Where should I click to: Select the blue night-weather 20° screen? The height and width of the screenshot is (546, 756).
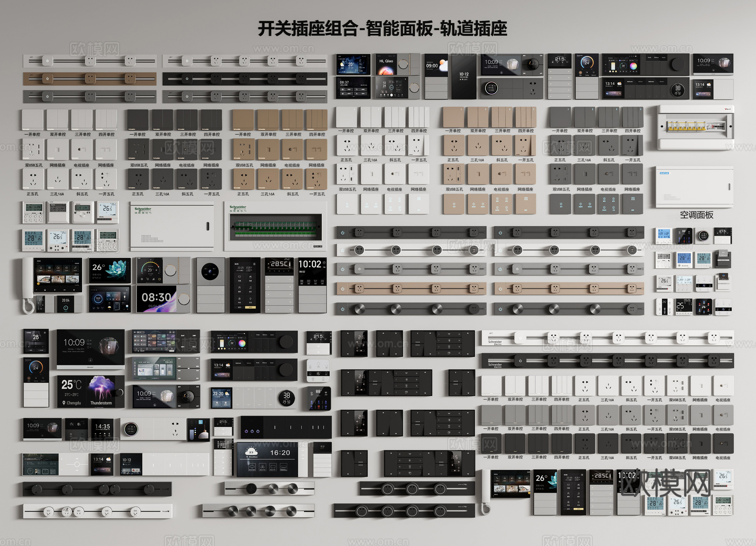(x=353, y=65)
